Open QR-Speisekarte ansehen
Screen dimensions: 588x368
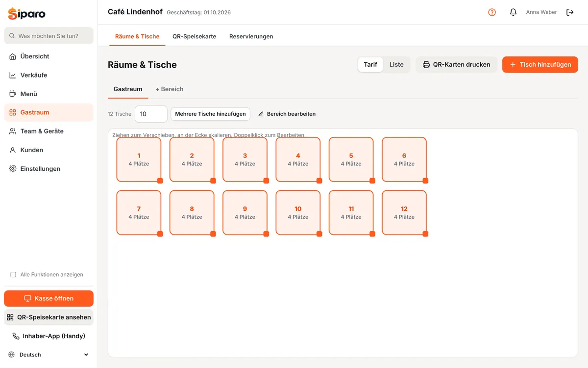tap(49, 317)
